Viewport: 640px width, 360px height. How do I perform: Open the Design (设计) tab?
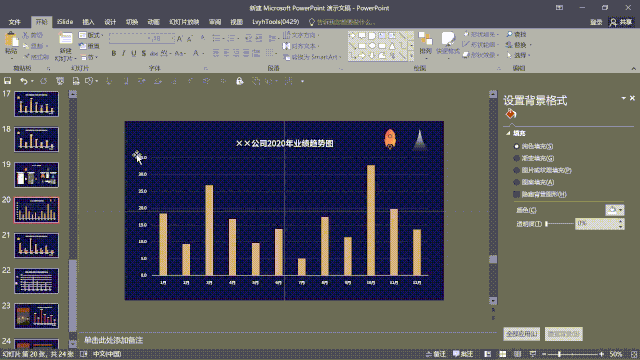coord(110,22)
